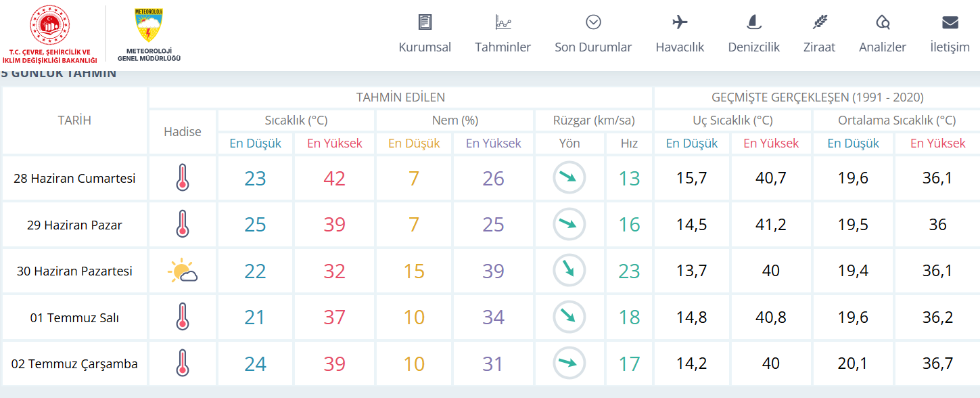Open the Havacılık menu label
Image resolution: width=980 pixels, height=398 pixels.
click(x=680, y=47)
